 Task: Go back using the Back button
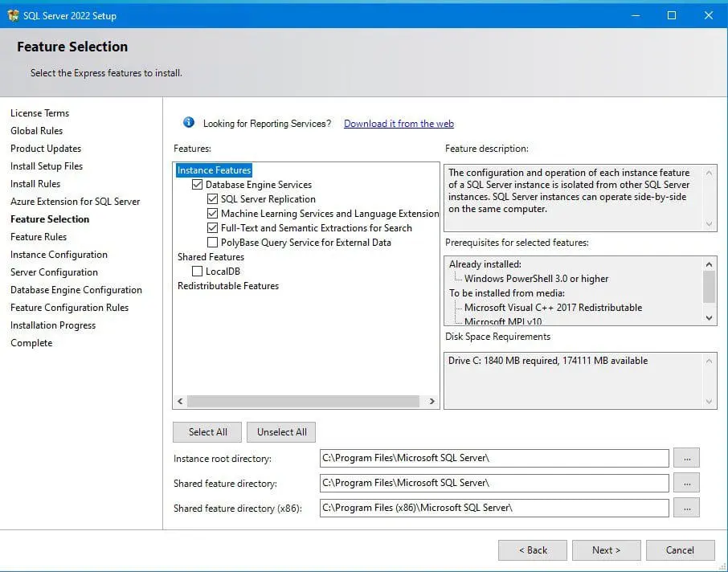pos(533,550)
